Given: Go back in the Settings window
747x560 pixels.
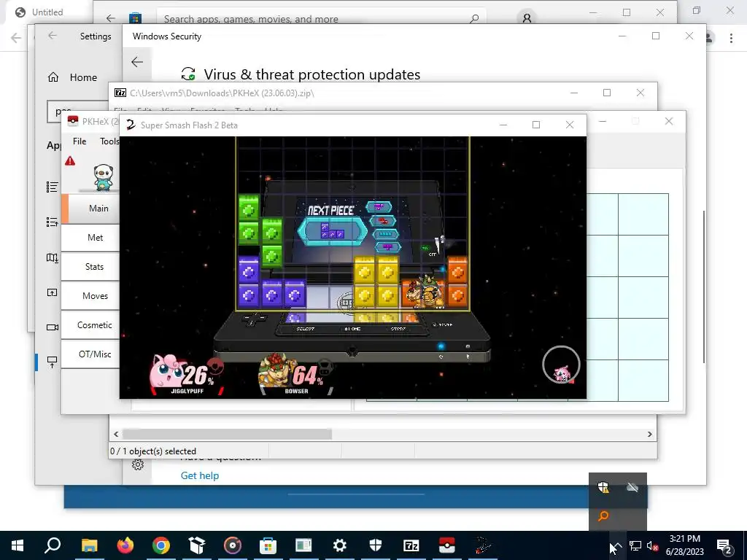Looking at the screenshot, I should (x=53, y=36).
